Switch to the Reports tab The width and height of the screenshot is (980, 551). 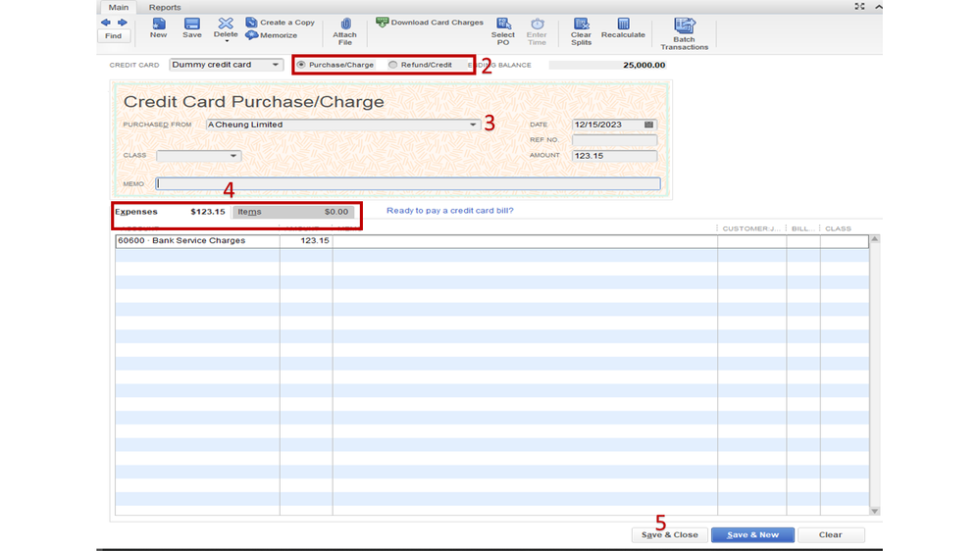coord(165,8)
